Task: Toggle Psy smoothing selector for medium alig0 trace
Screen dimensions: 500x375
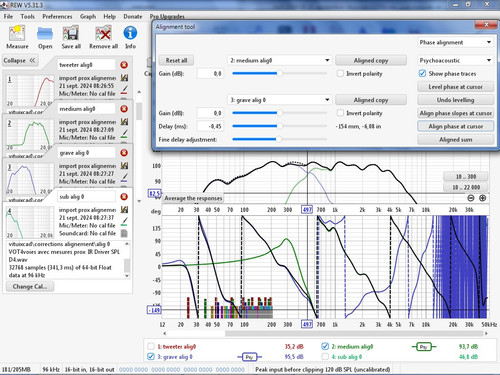Action: coord(424,347)
